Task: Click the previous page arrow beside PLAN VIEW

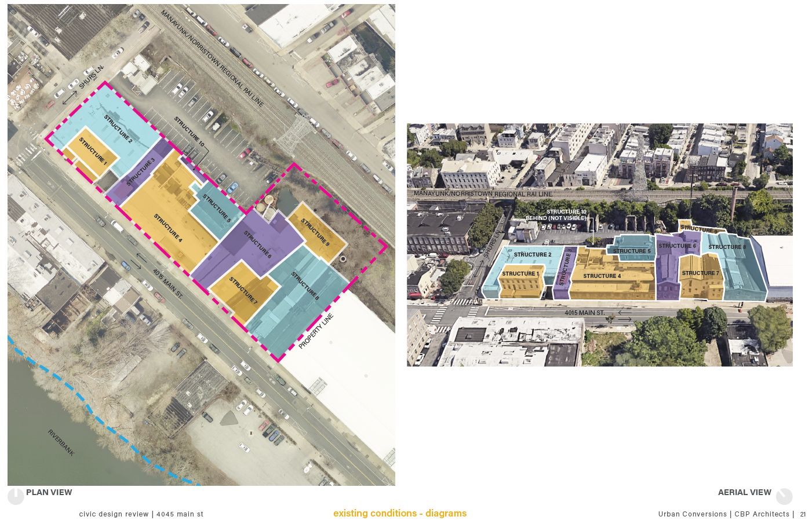Action: coord(17,496)
